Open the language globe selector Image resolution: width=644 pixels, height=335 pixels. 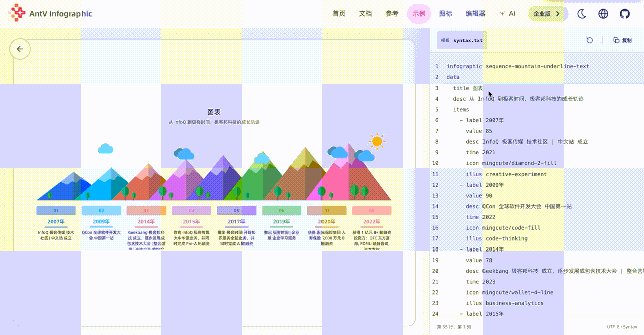tap(603, 14)
